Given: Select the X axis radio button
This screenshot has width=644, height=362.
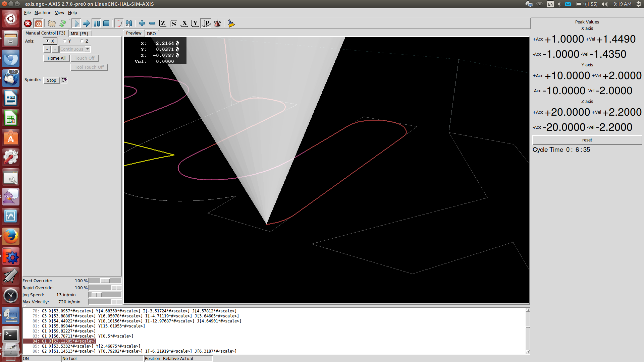Looking at the screenshot, I should click(x=50, y=41).
